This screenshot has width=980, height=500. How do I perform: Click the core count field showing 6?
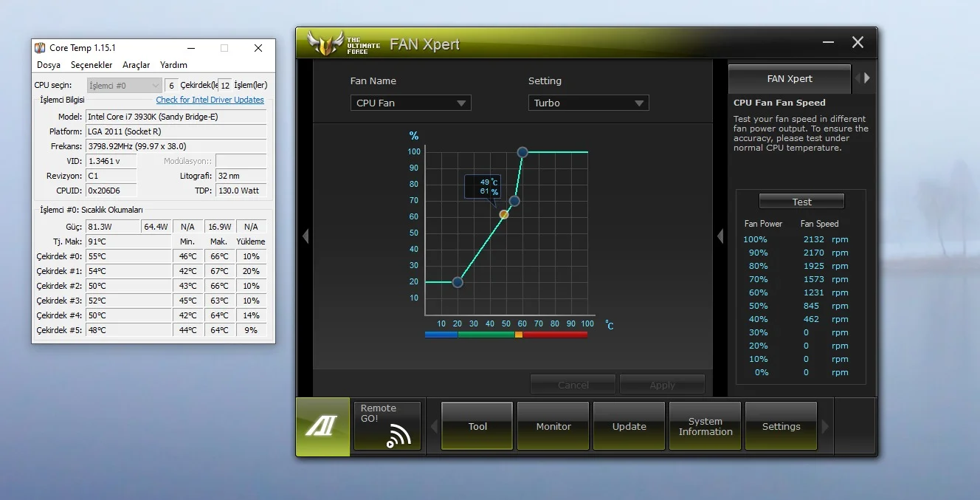(171, 86)
